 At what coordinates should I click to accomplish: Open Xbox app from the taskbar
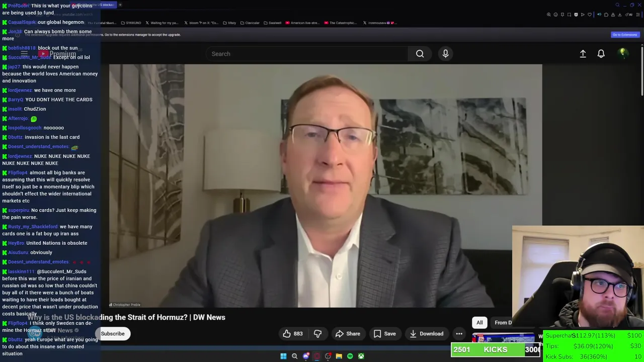(361, 356)
